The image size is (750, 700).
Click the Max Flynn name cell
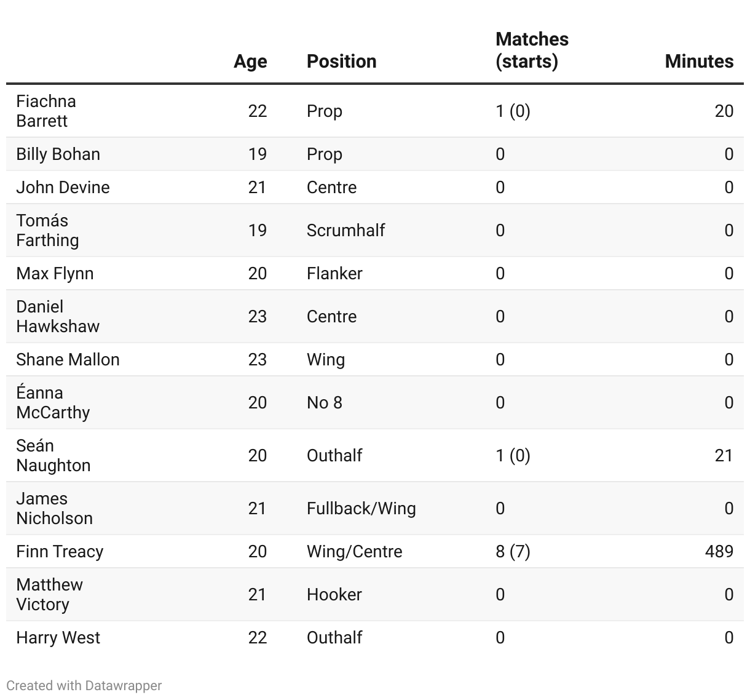point(55,273)
